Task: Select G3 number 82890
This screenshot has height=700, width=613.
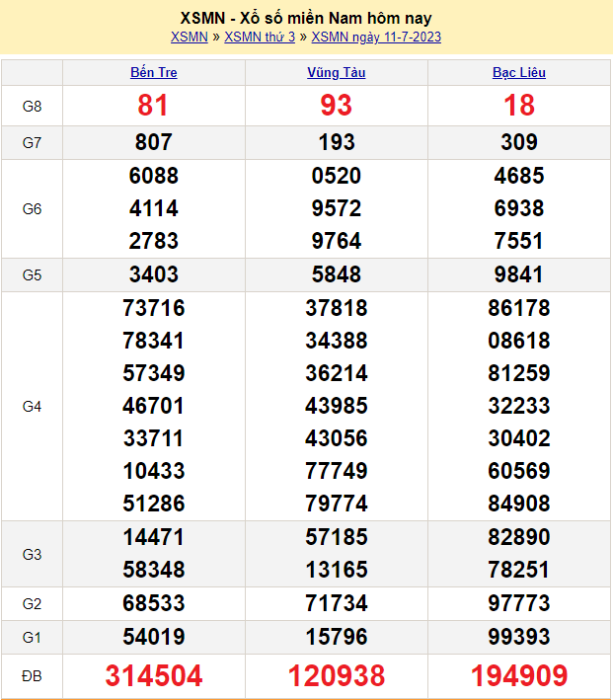Action: coord(519,537)
